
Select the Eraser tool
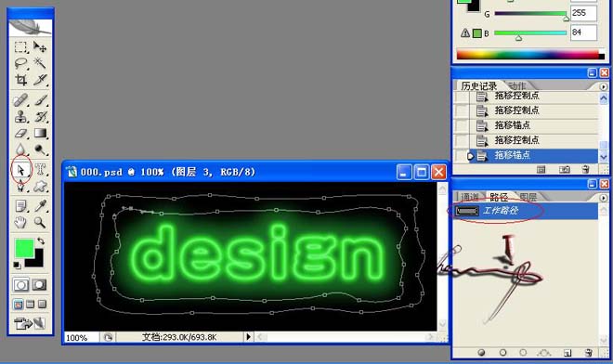[20, 134]
